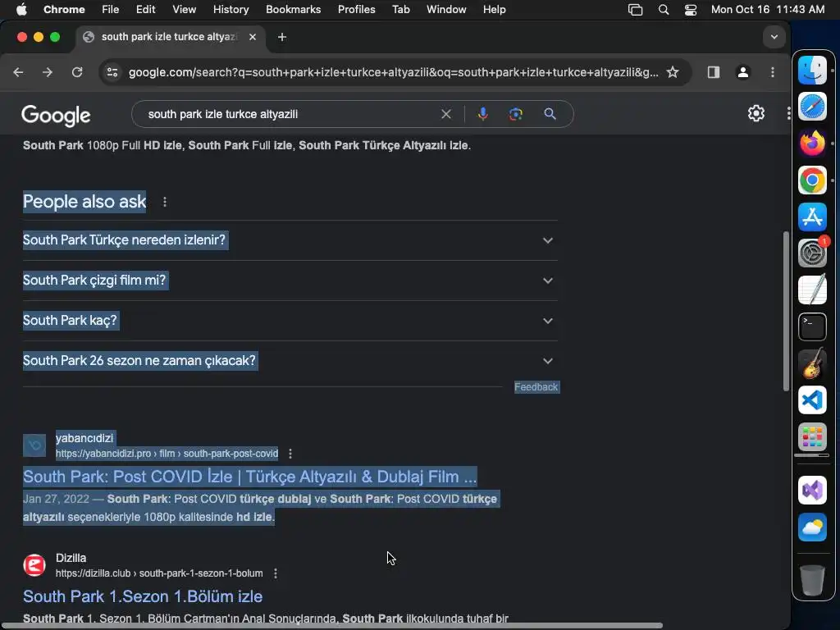Click the vertical page scrollbar

pyautogui.click(x=786, y=311)
